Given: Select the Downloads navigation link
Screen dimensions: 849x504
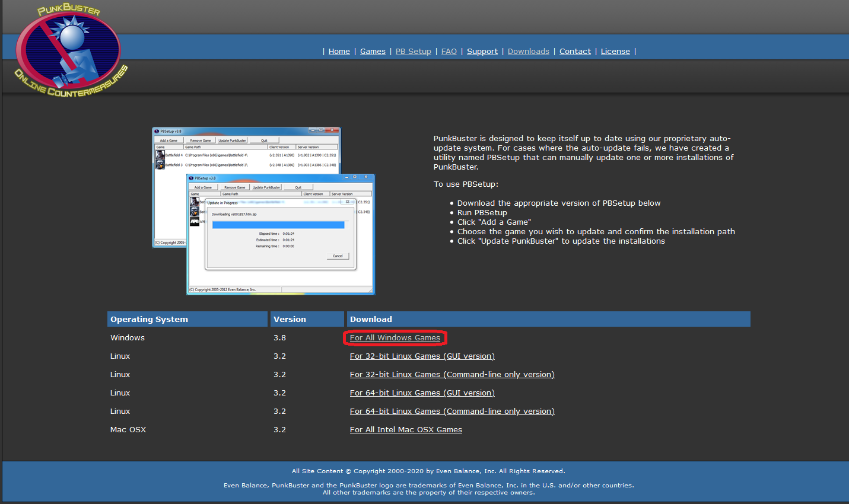Looking at the screenshot, I should pyautogui.click(x=529, y=52).
